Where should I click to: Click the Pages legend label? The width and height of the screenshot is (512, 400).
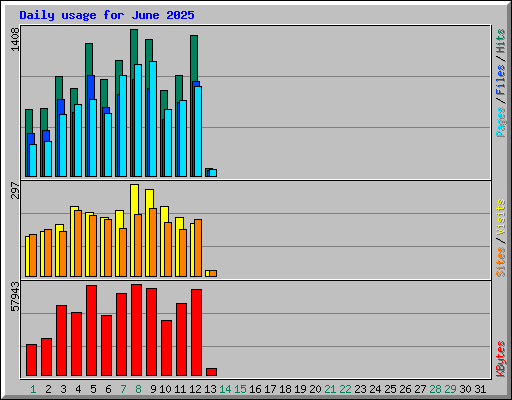(x=501, y=122)
